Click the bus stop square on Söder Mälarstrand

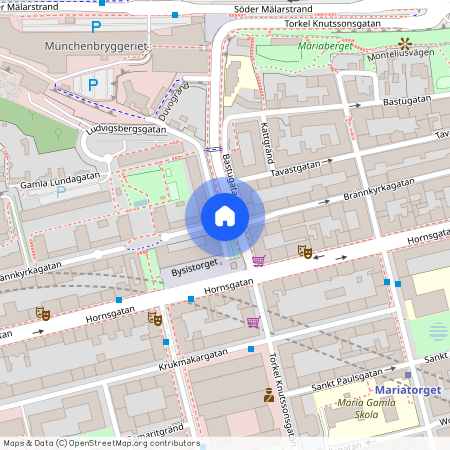coord(175,15)
